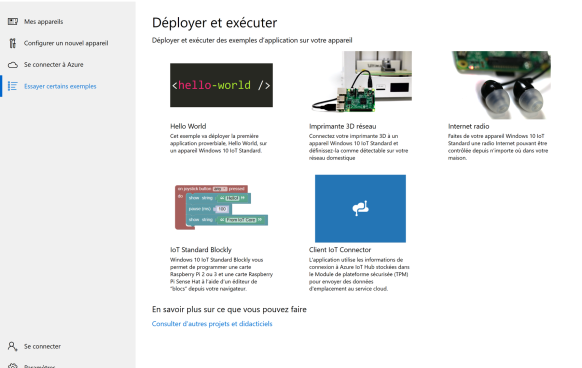Screen dimensions: 582x368
Task: Open Consulter d'autres projets et didacticiels link
Action: [x=212, y=324]
